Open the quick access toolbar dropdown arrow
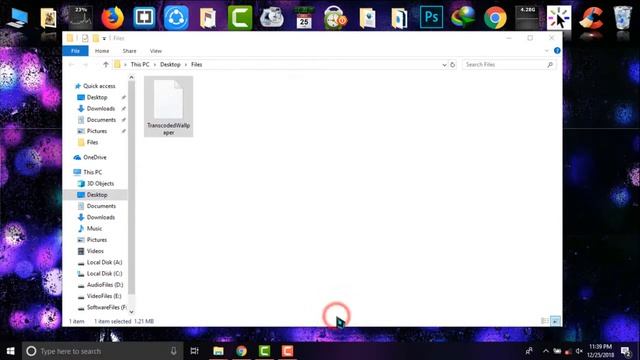The width and height of the screenshot is (640, 360). [x=104, y=38]
